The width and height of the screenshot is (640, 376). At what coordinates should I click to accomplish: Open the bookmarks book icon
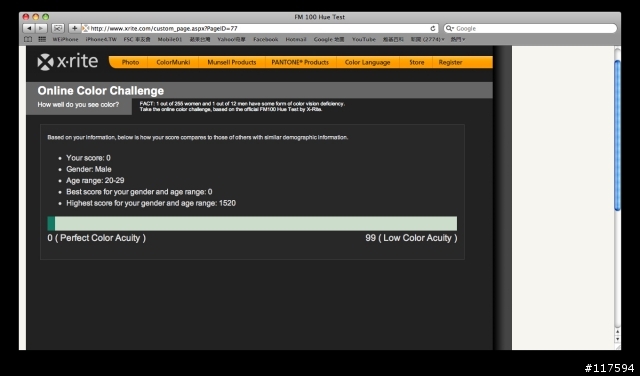coord(28,40)
